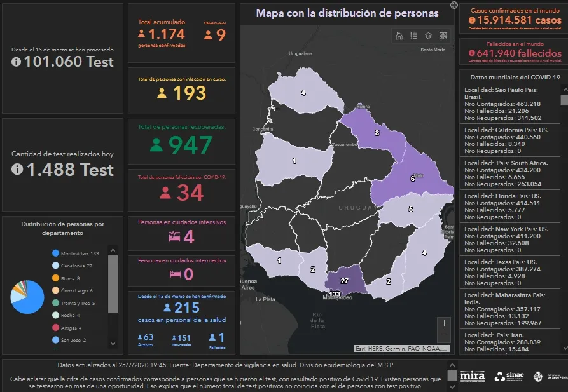Click footer text scroll-down chevron
This screenshot has height=392, width=568.
(452, 387)
